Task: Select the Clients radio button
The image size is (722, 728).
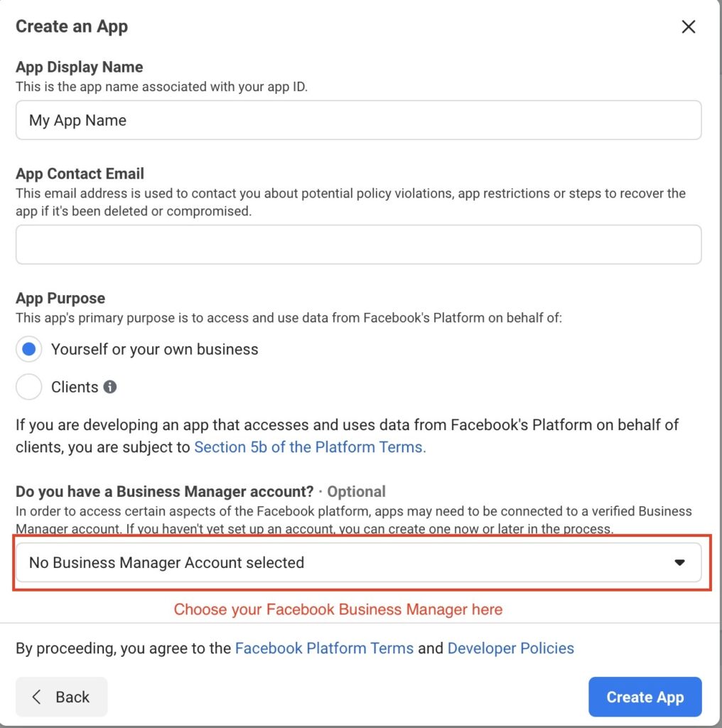Action: coord(28,387)
